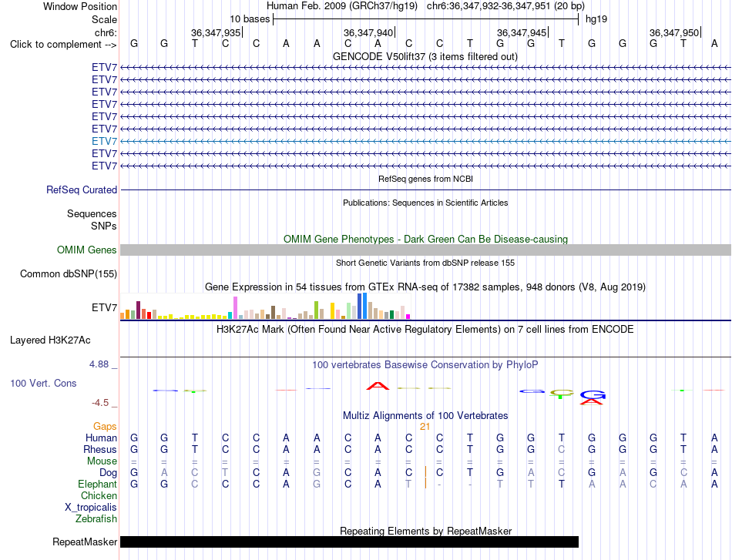732x560 pixels.
Task: Select the X_tropicalis alignment row label
Action: 91,508
